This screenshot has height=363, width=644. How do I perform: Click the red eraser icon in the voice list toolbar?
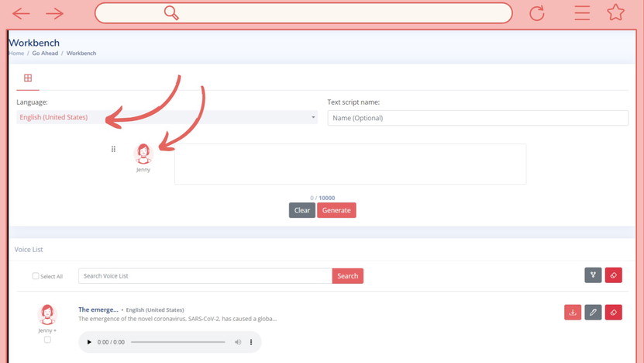(613, 275)
